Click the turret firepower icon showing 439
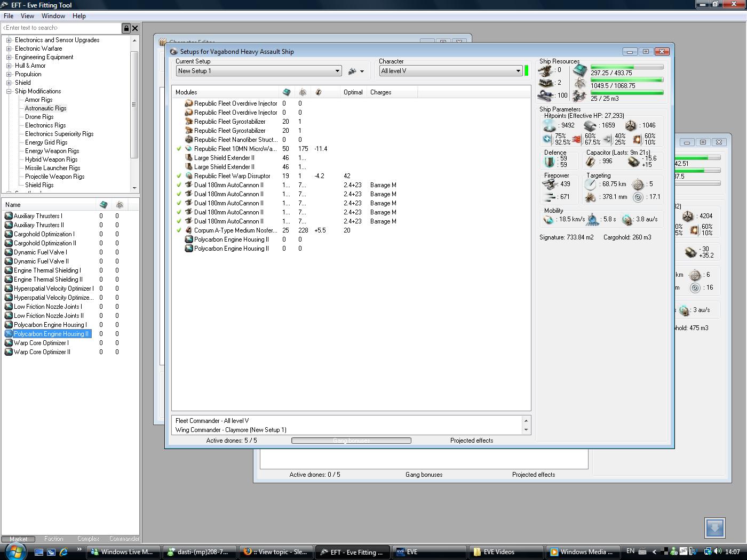The width and height of the screenshot is (747, 560). (549, 184)
